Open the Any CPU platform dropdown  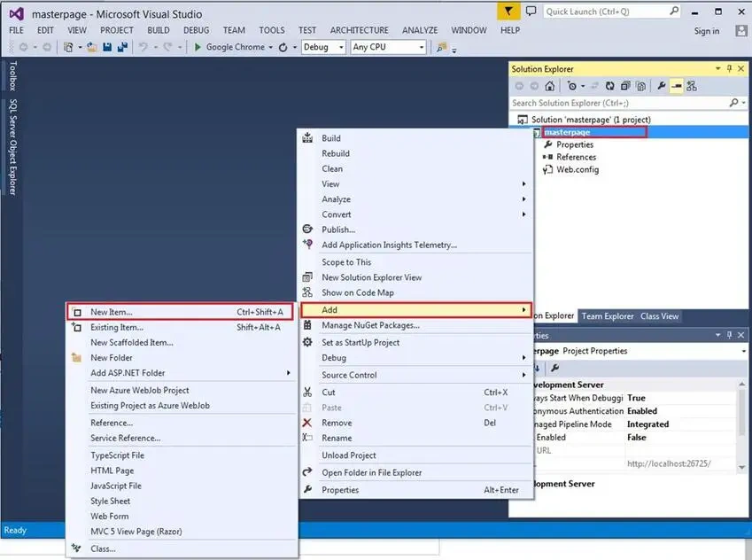(388, 47)
